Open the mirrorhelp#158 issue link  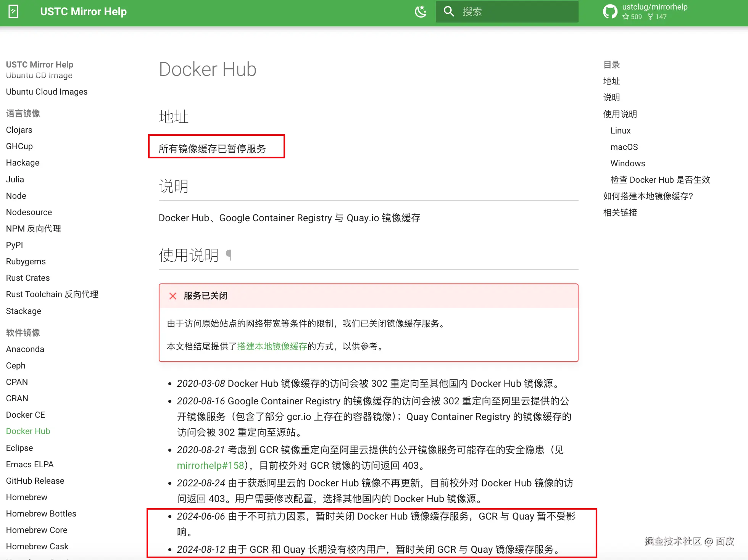[210, 465]
